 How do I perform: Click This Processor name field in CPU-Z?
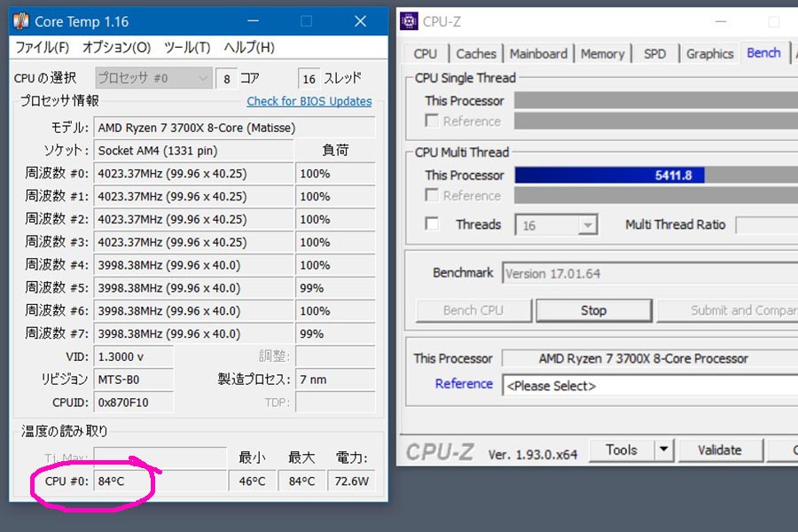(651, 358)
